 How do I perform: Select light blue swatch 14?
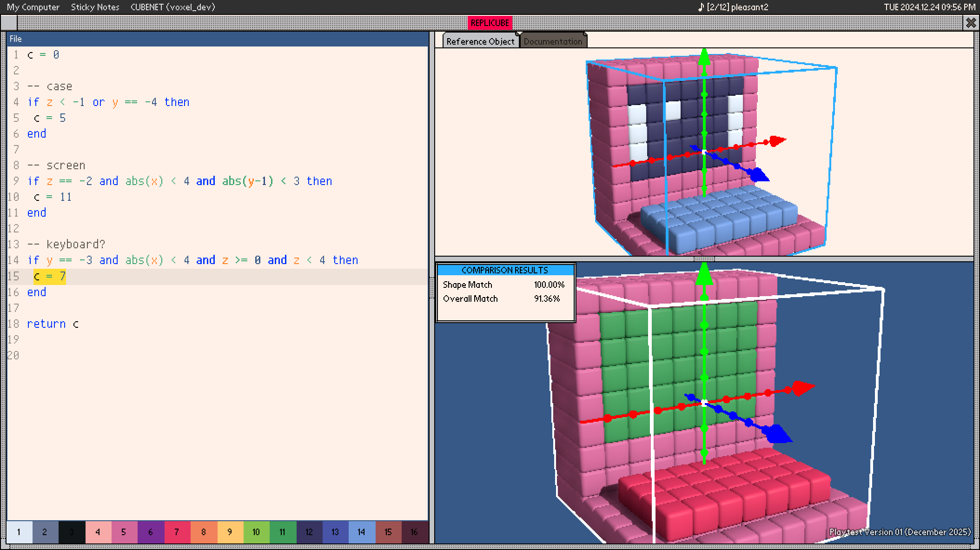361,532
